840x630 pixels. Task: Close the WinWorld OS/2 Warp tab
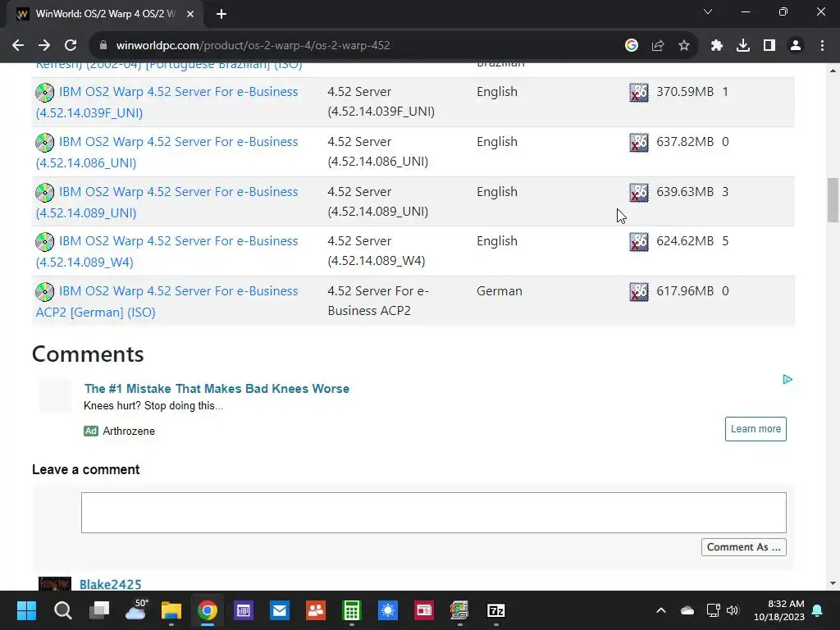190,14
